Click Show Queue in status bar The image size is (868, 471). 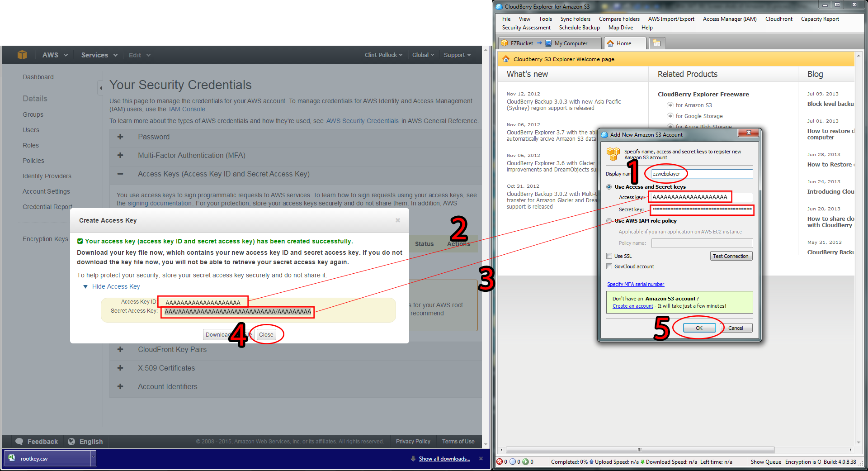pyautogui.click(x=766, y=462)
